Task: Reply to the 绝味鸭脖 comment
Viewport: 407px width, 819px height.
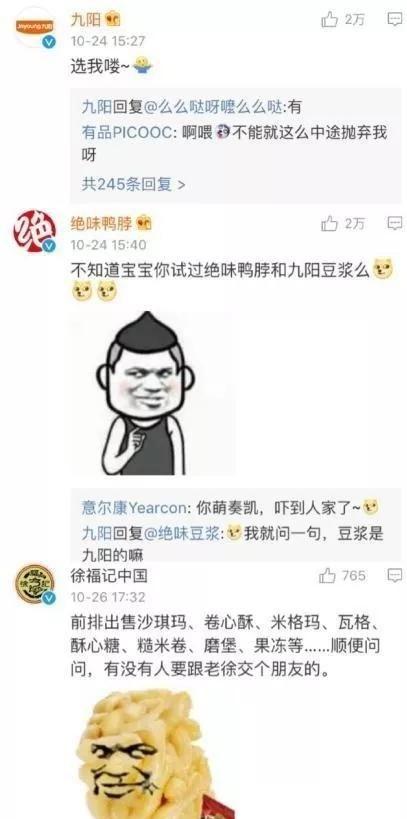Action: click(x=394, y=224)
